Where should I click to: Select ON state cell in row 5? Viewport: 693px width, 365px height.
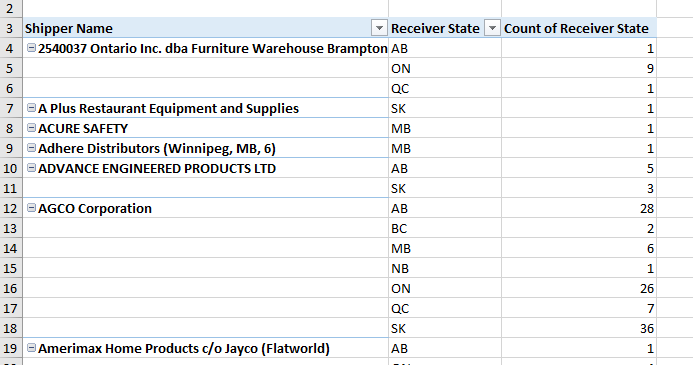[445, 68]
